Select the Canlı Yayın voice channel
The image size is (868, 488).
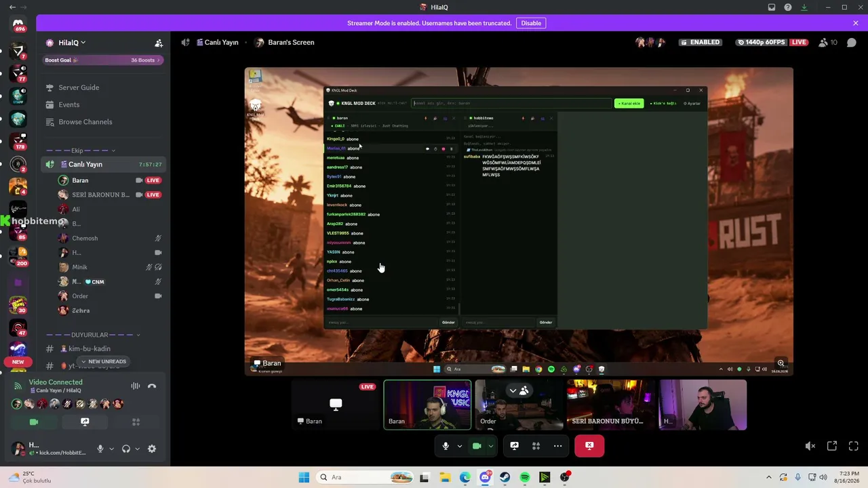tap(103, 165)
